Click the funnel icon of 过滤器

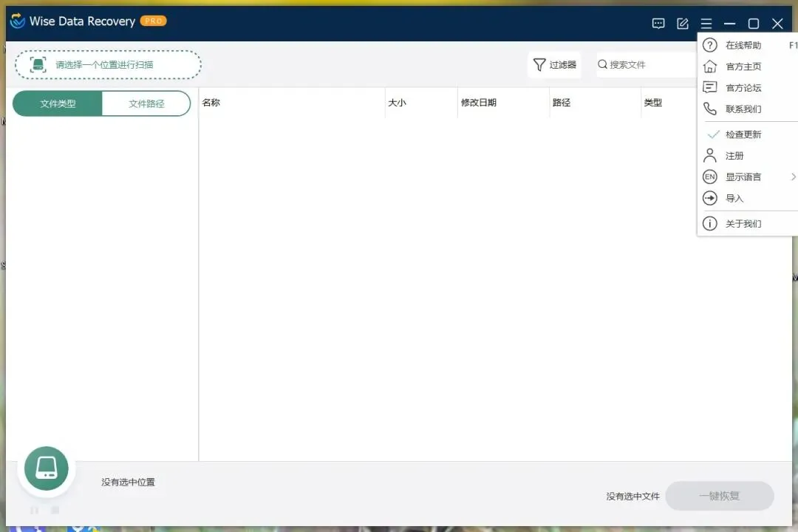(539, 65)
